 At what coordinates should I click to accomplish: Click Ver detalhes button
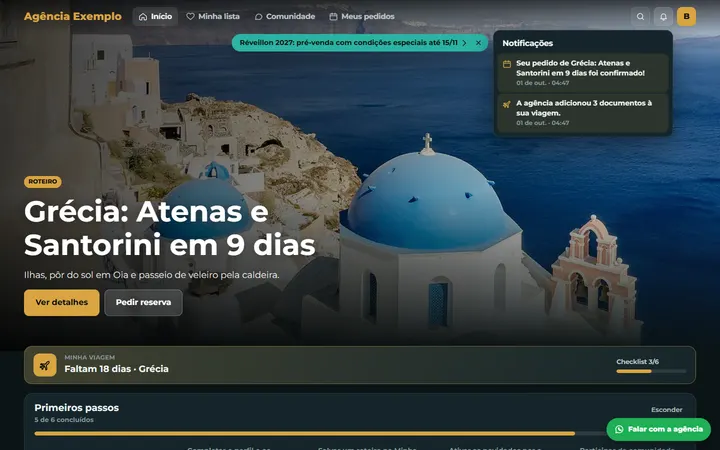pyautogui.click(x=62, y=303)
